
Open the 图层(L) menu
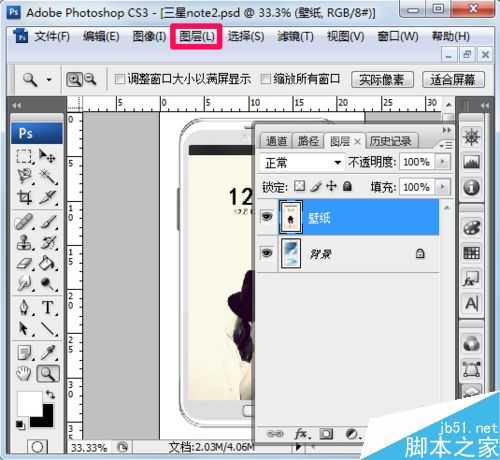point(197,36)
